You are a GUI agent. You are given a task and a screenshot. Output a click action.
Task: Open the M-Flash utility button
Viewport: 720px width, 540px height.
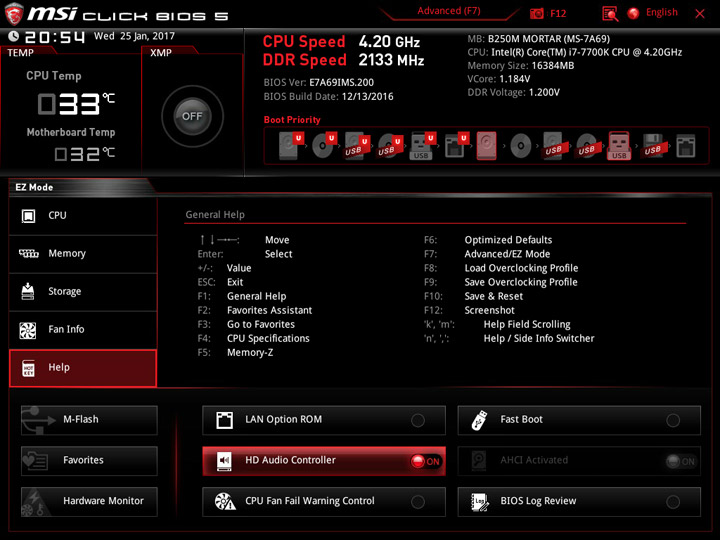pyautogui.click(x=89, y=420)
